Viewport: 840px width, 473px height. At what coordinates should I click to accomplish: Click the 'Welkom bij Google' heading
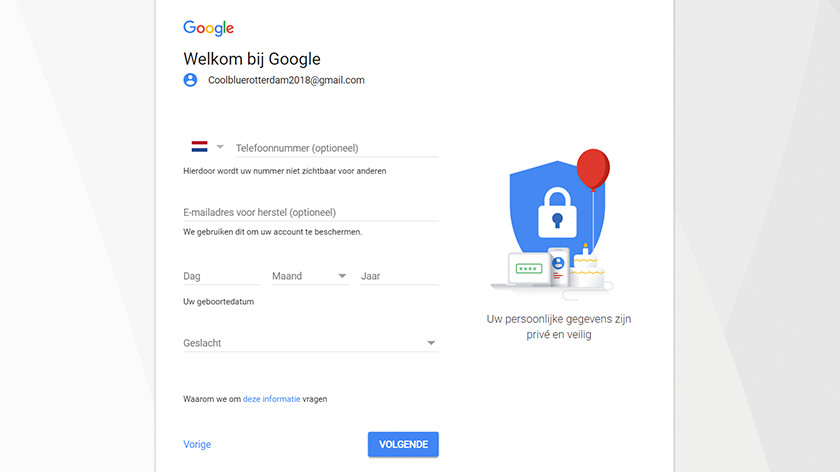[251, 59]
